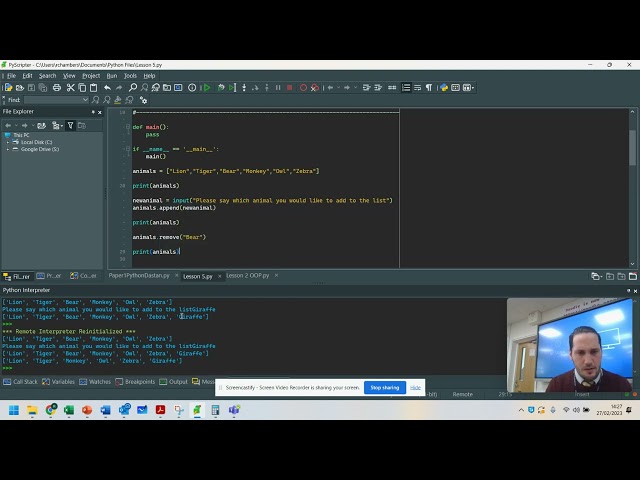Image resolution: width=640 pixels, height=480 pixels.
Task: Pin the File Explorer panel
Action: 93,112
